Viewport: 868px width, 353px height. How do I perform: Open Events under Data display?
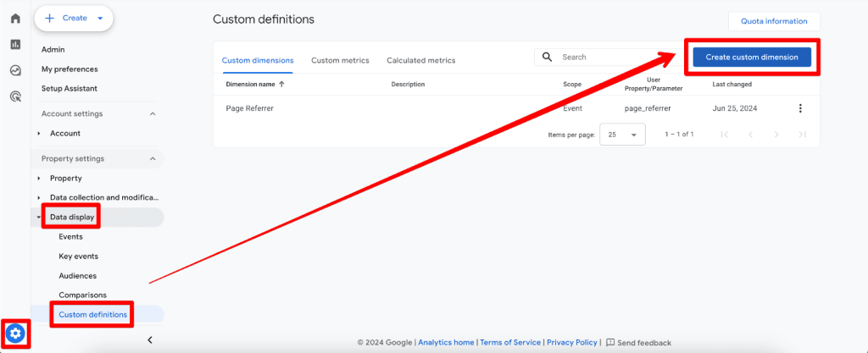(x=71, y=236)
